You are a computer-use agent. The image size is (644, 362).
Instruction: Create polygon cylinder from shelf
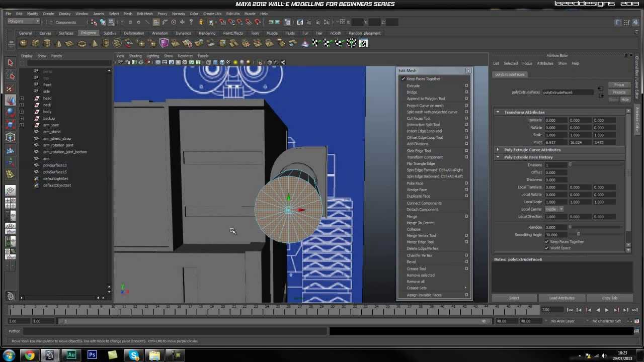pyautogui.click(x=47, y=43)
